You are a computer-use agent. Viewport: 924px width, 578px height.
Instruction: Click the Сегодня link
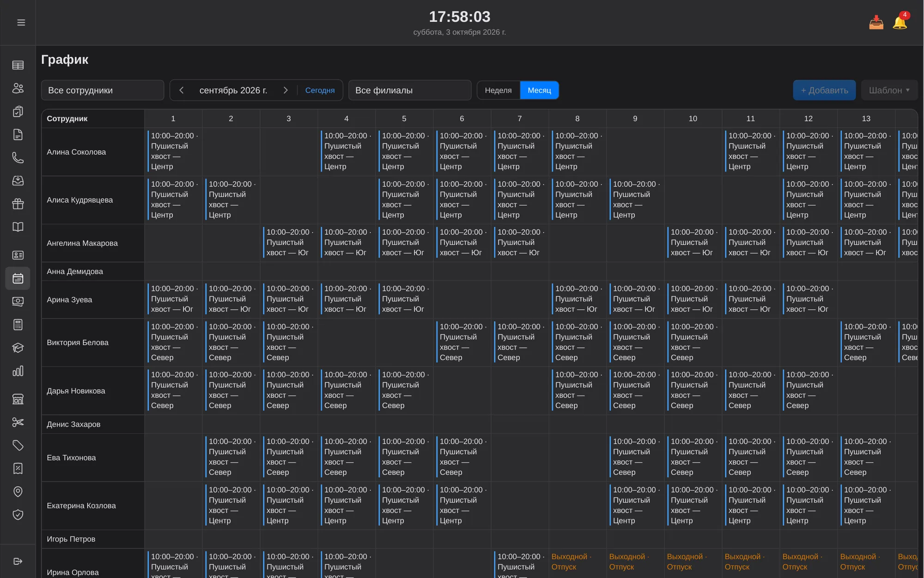(x=320, y=90)
